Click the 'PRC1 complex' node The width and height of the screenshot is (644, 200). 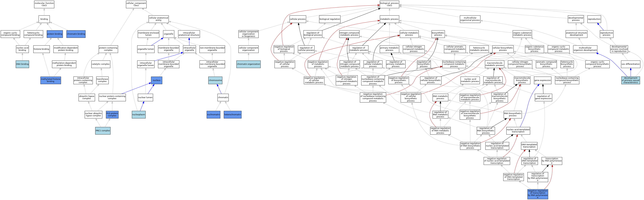tap(103, 131)
